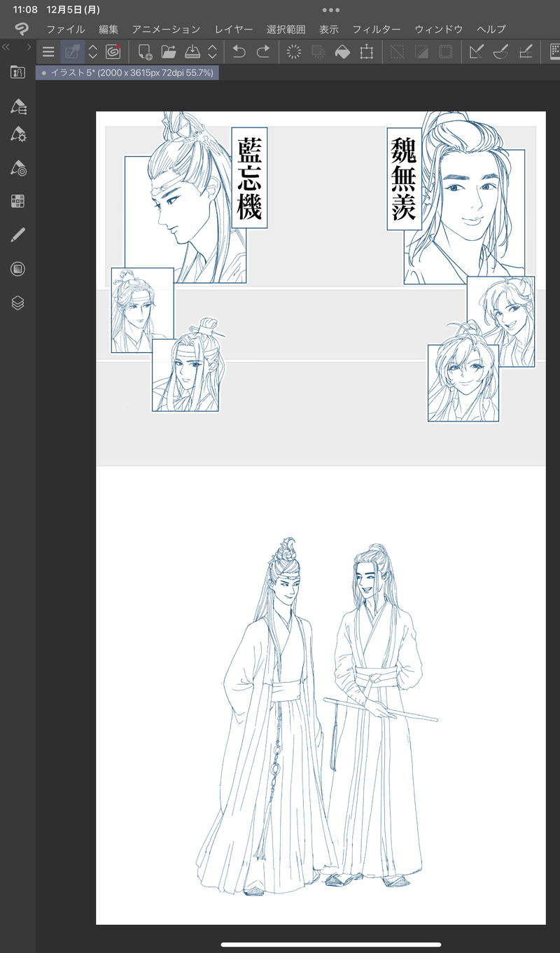Open the 編集 menu
Screen dimensions: 560x953
[108, 29]
